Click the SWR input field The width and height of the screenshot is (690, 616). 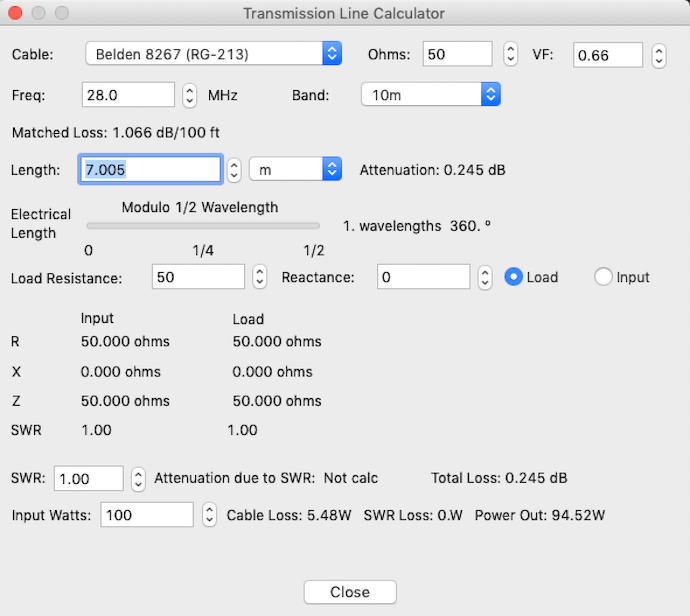click(x=88, y=478)
